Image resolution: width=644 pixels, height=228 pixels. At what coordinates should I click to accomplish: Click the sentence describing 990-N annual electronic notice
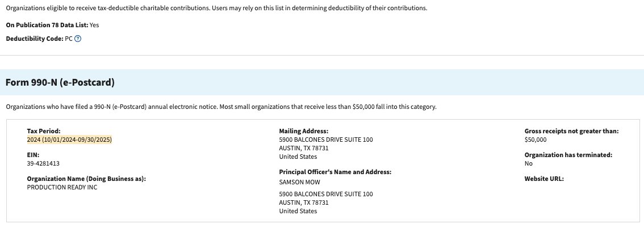click(x=221, y=107)
